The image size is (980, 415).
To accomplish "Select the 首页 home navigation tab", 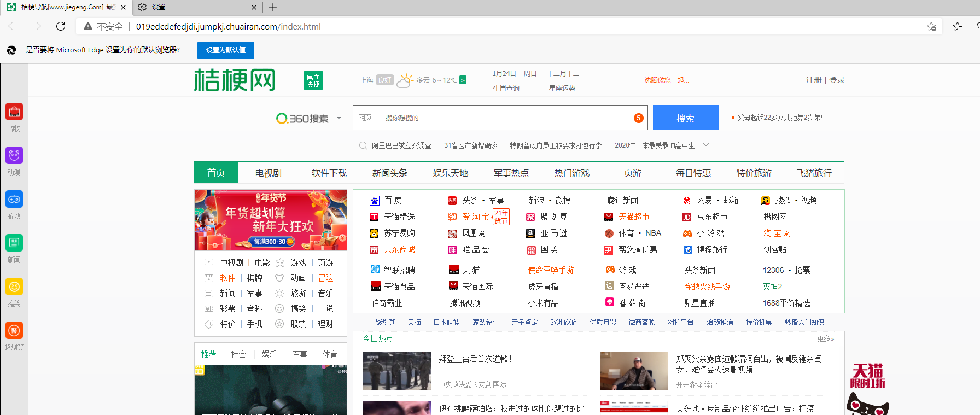I will [x=216, y=173].
